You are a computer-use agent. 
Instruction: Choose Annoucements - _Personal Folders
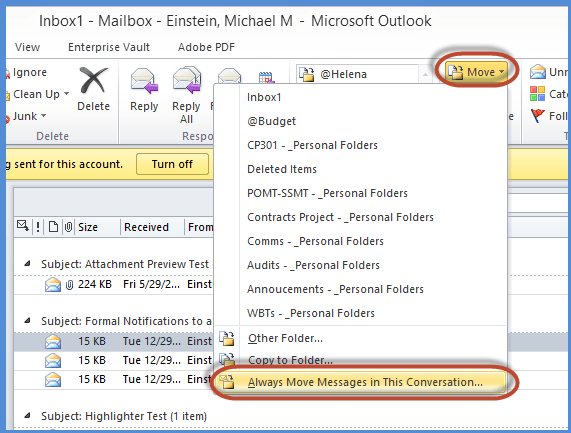(361, 290)
